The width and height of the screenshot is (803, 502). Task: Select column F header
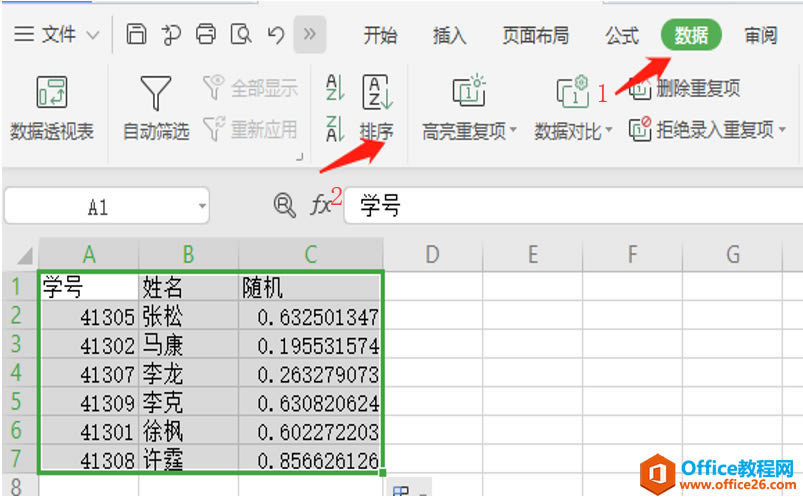[632, 254]
